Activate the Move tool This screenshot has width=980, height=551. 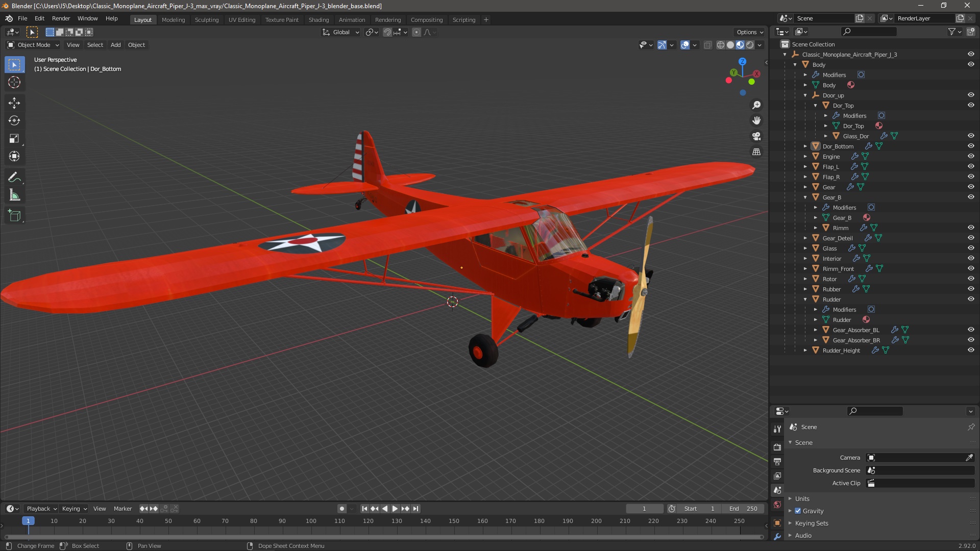pos(14,103)
